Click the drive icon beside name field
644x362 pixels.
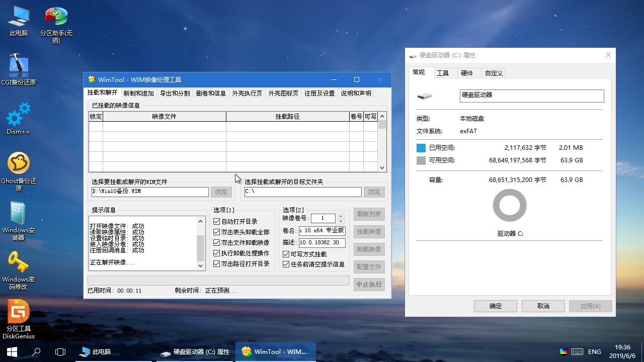[x=424, y=96]
